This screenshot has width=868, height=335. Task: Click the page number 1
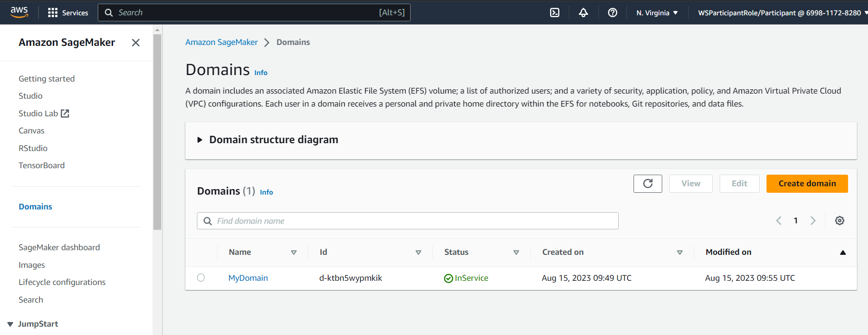coord(796,221)
